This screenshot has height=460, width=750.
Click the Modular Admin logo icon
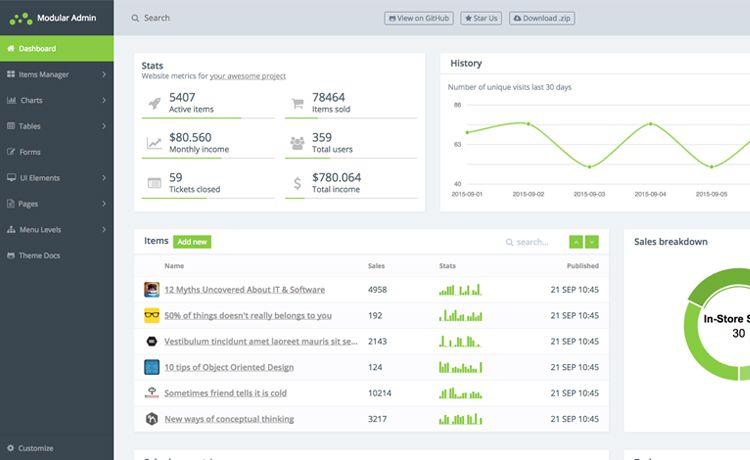[x=21, y=19]
